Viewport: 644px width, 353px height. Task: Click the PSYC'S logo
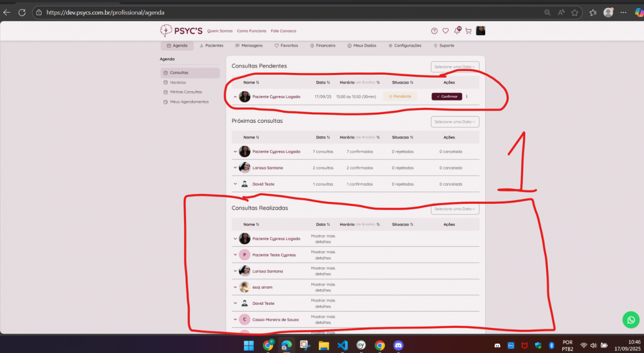pyautogui.click(x=181, y=31)
